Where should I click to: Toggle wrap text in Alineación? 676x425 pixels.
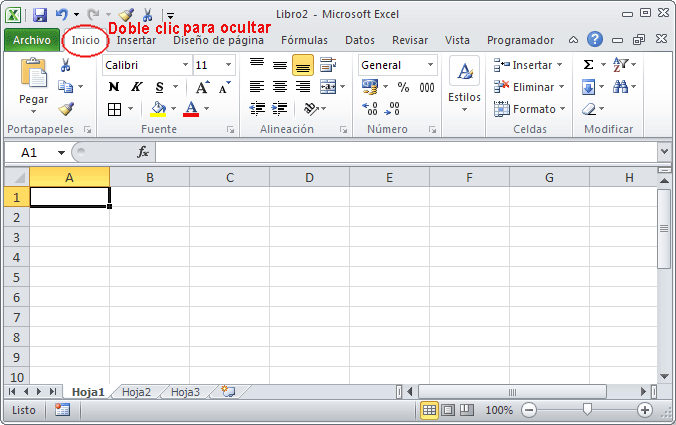[328, 65]
